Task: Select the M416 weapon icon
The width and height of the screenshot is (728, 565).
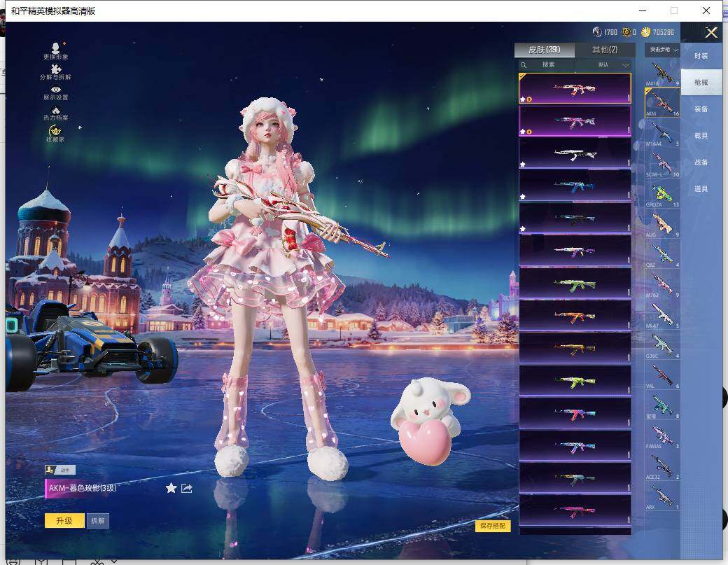Action: click(x=662, y=73)
